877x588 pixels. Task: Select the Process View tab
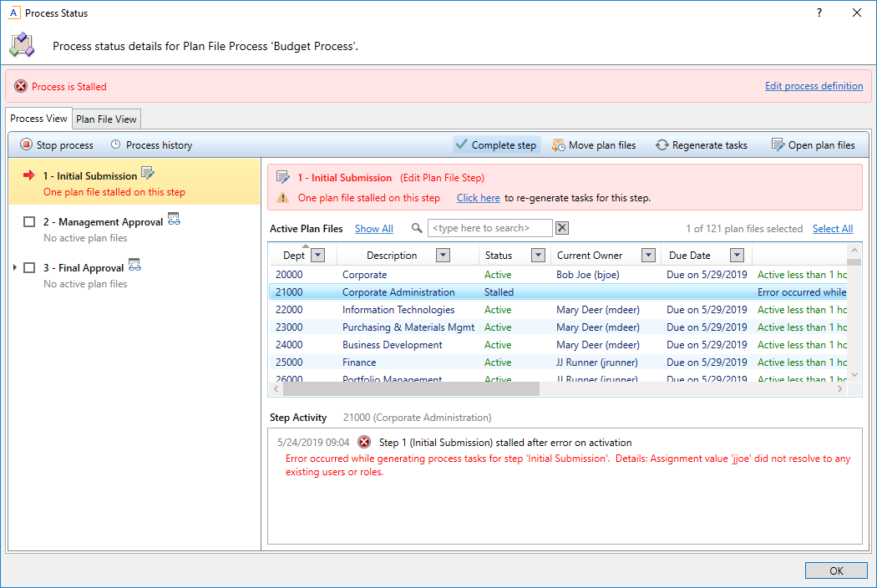[38, 119]
